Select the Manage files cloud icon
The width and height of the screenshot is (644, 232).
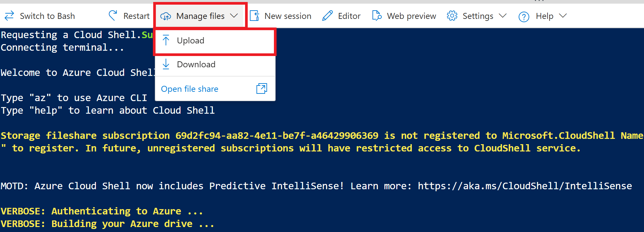[165, 16]
